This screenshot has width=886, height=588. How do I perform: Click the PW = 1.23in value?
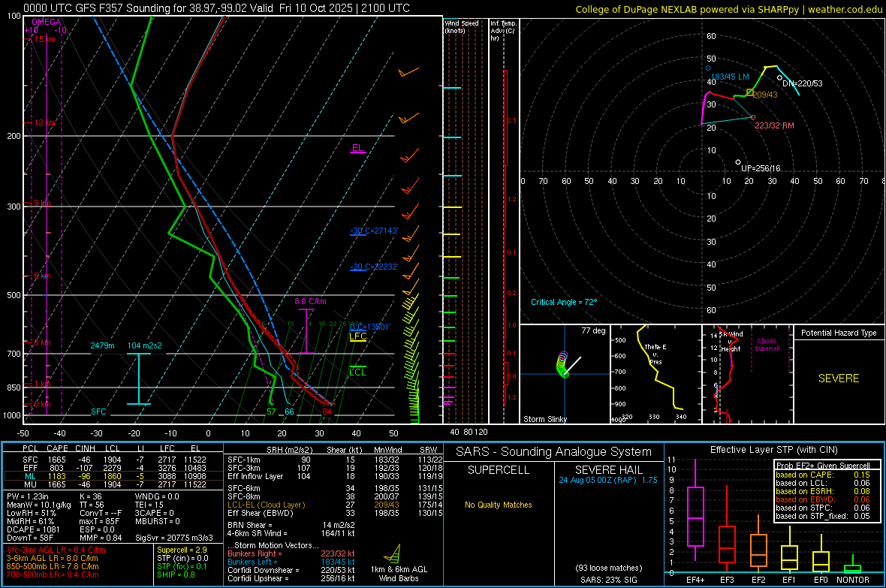point(28,496)
